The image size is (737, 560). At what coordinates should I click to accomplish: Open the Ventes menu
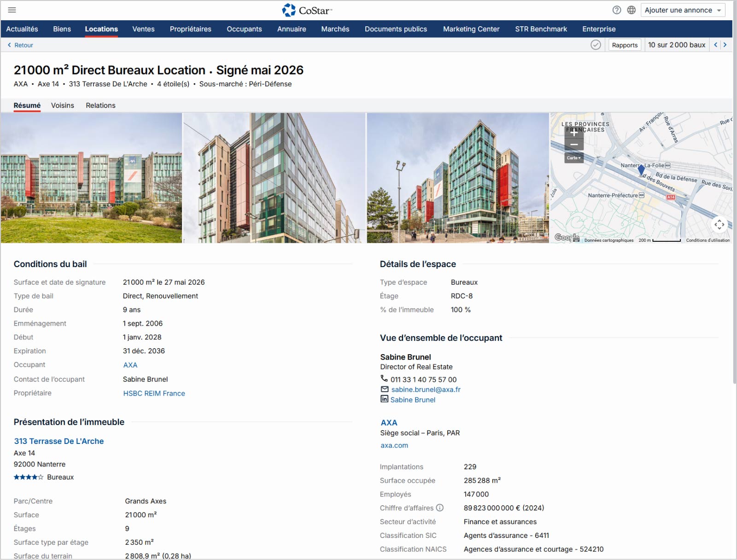coord(143,29)
